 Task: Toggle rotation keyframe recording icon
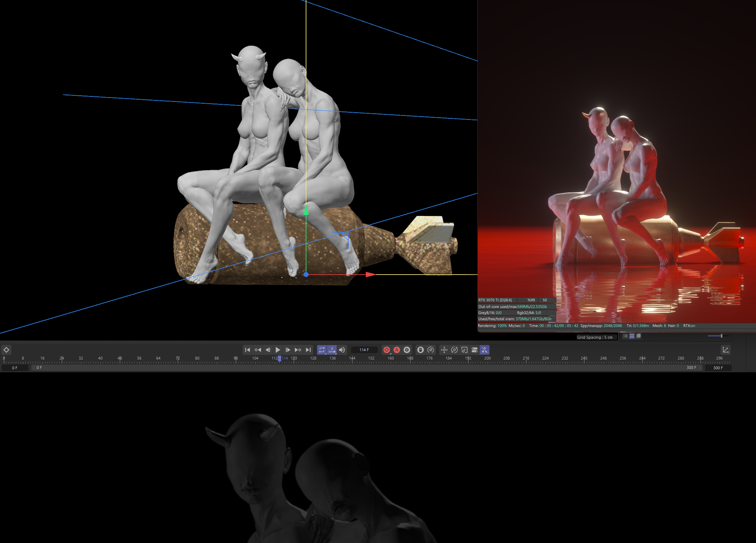[454, 350]
